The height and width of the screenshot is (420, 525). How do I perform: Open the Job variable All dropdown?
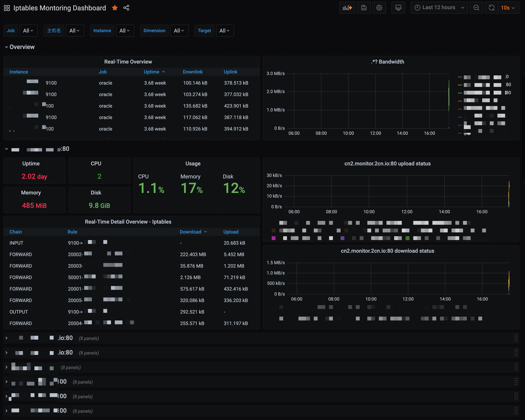[28, 31]
